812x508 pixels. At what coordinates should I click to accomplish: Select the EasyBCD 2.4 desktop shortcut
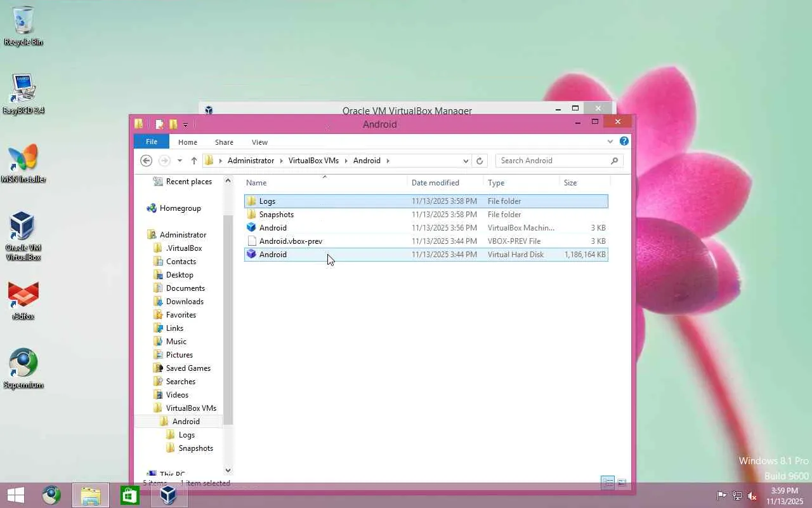[x=23, y=94]
